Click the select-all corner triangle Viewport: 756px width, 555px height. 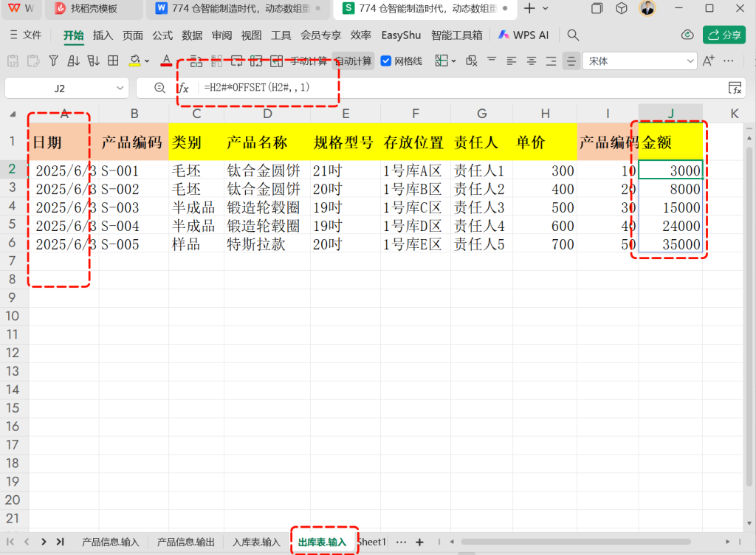(x=13, y=114)
